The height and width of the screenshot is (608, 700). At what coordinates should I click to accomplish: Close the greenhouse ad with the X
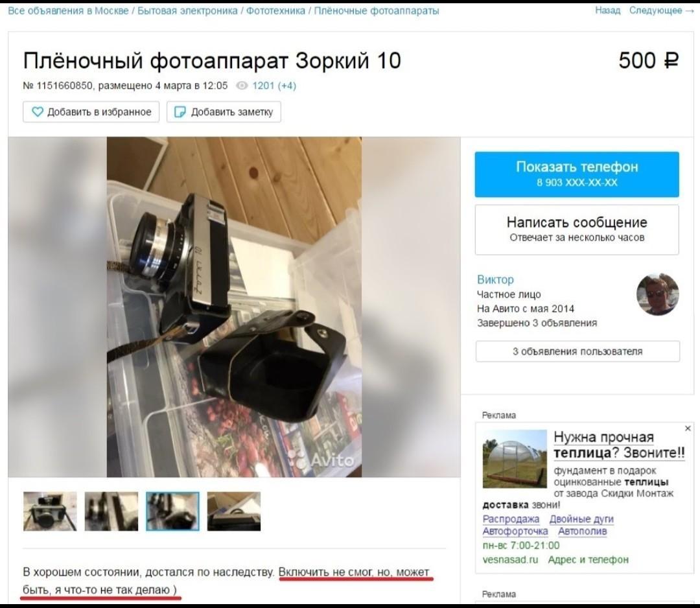[688, 428]
